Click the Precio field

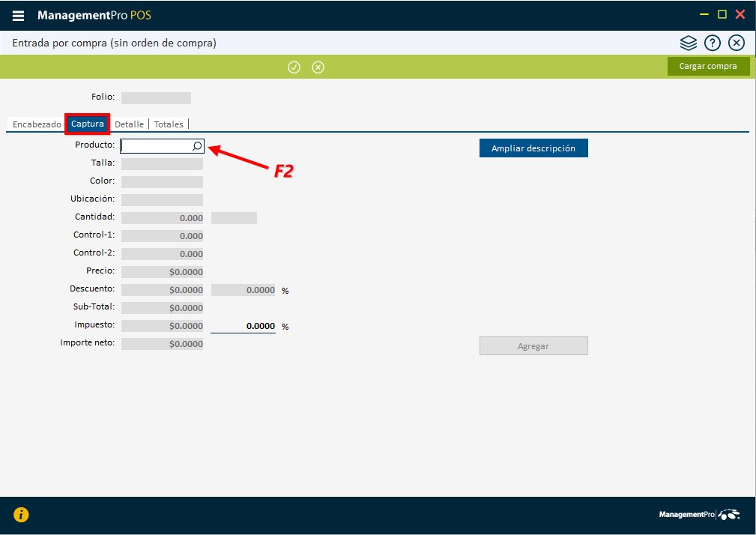[x=162, y=272]
